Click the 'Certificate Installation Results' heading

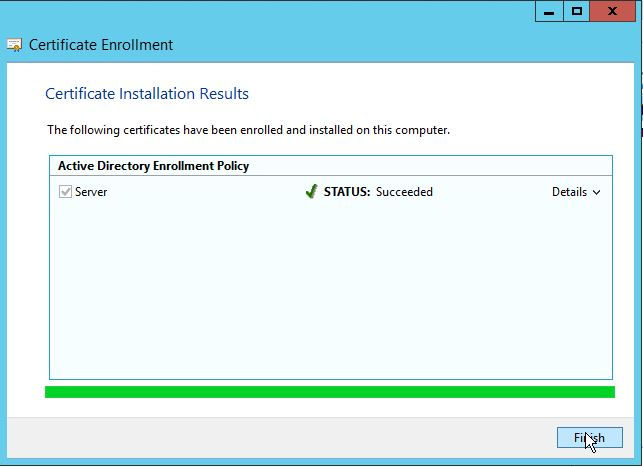(x=147, y=94)
